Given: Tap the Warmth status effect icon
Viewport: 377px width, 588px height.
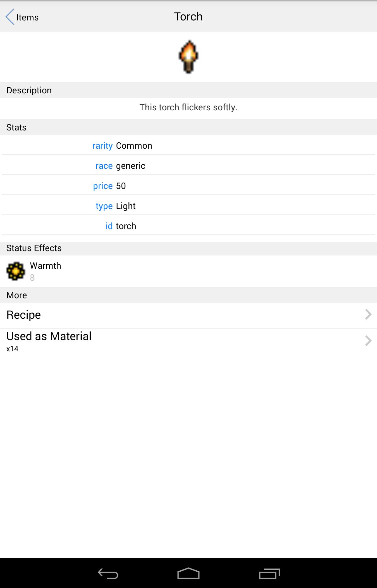Looking at the screenshot, I should pos(15,271).
